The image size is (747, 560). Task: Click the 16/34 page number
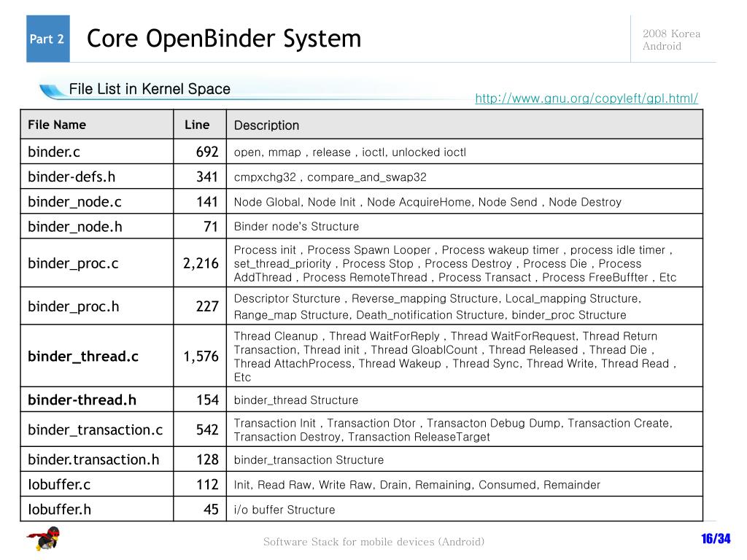[x=715, y=539]
